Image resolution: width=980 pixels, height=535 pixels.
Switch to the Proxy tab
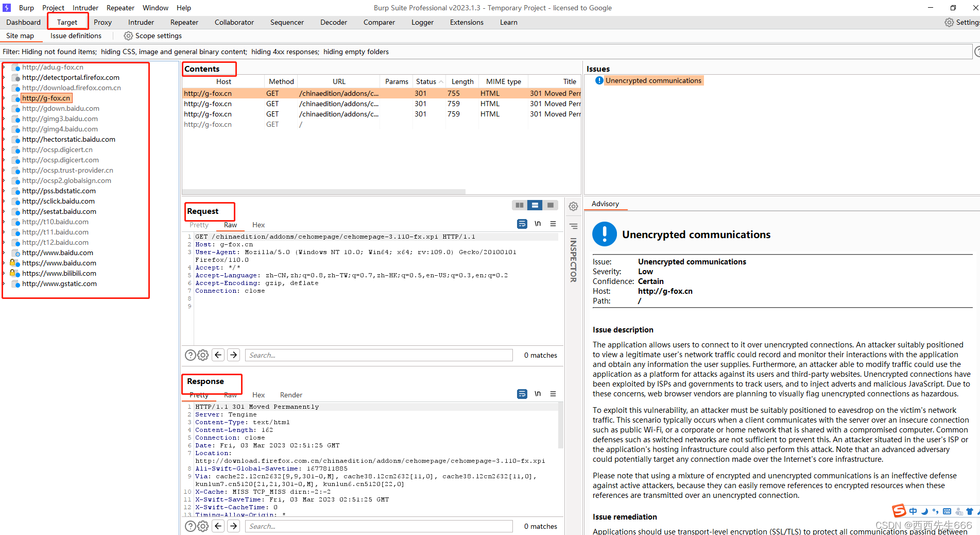[102, 22]
